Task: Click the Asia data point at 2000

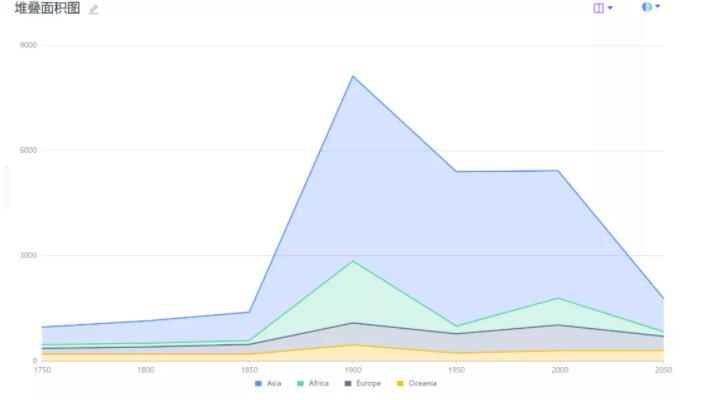Action: coord(559,170)
